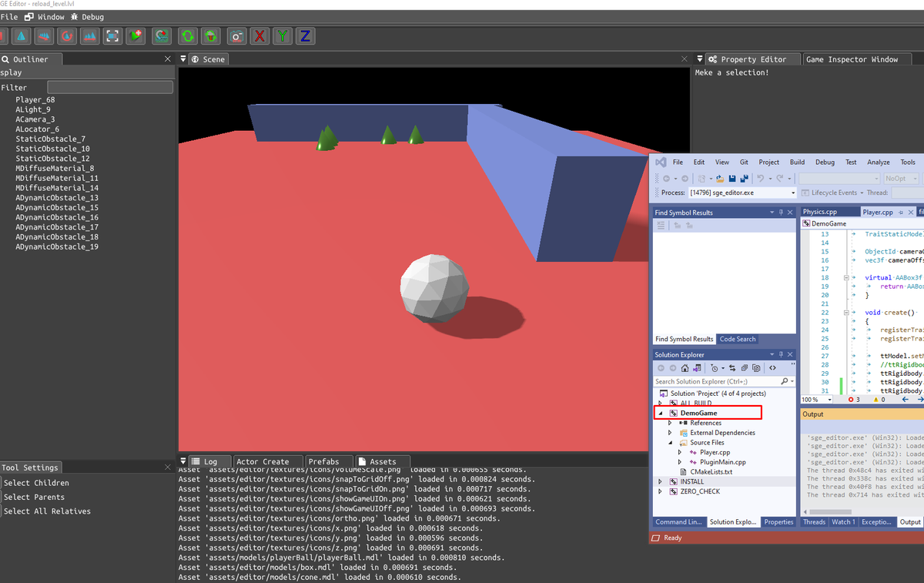Screen dimensions: 924x583
Task: Select StaticObstacle_10 in the Outliner
Action: 52,149
